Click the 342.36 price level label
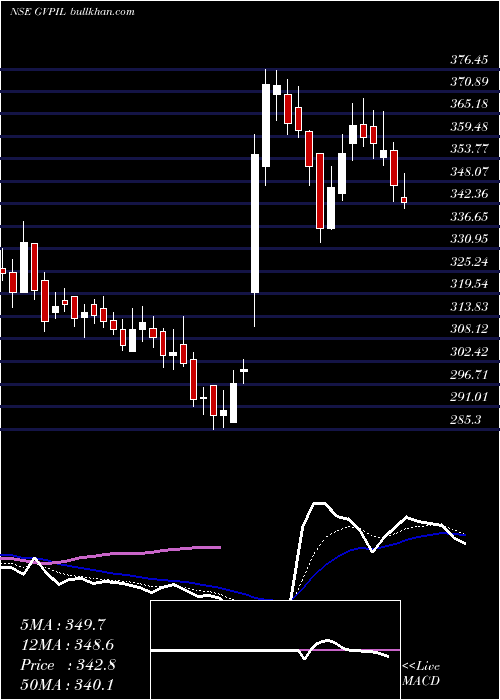 [x=469, y=195]
